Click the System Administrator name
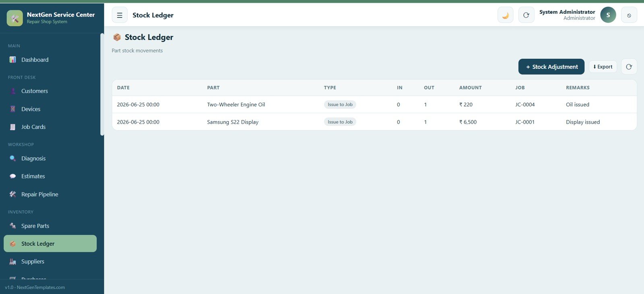This screenshot has width=644, height=294. 567,12
